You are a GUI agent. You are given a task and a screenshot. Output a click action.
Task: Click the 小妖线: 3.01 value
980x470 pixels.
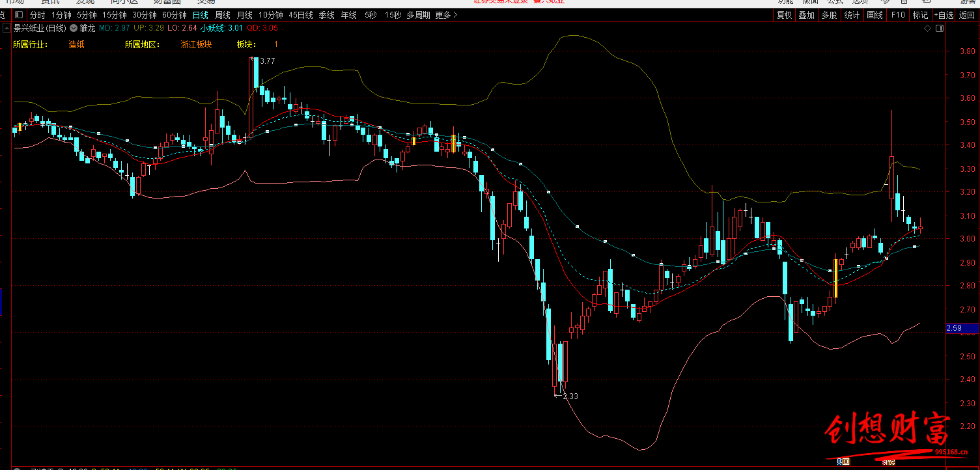[221, 28]
